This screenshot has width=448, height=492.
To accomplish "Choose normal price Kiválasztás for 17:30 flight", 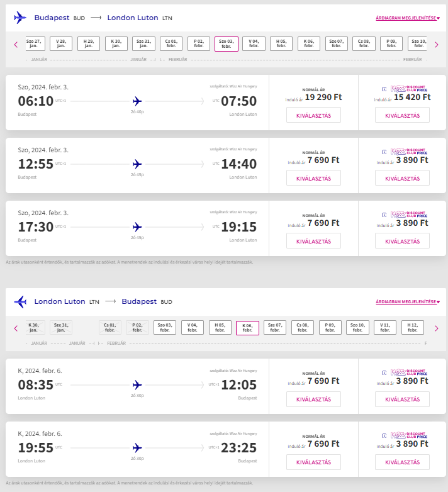I will (313, 241).
